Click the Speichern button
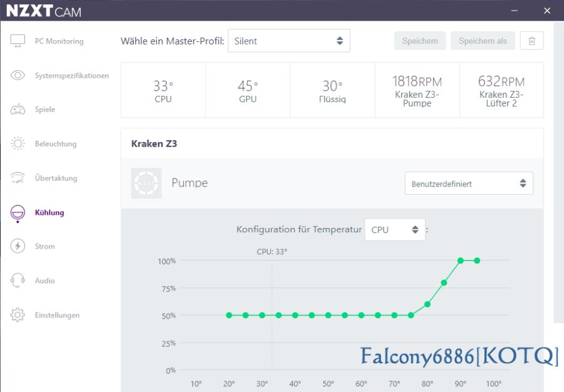Viewport: 564px width, 392px height. [x=420, y=41]
